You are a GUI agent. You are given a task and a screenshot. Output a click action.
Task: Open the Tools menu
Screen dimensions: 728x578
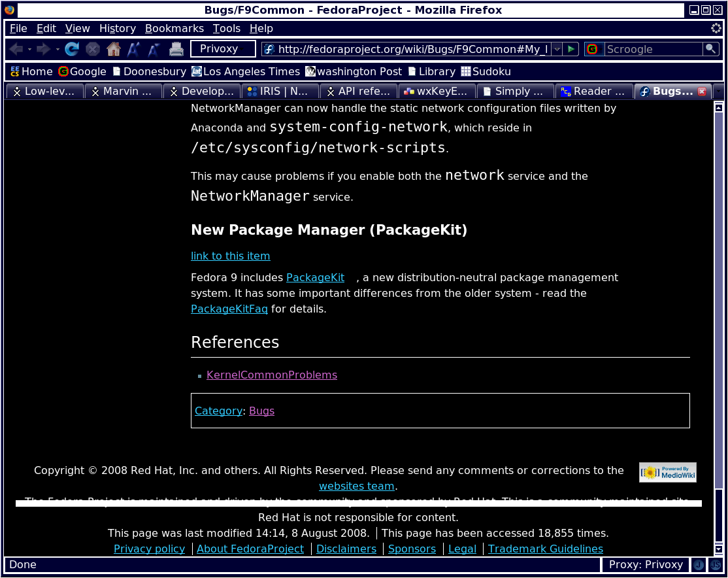227,28
